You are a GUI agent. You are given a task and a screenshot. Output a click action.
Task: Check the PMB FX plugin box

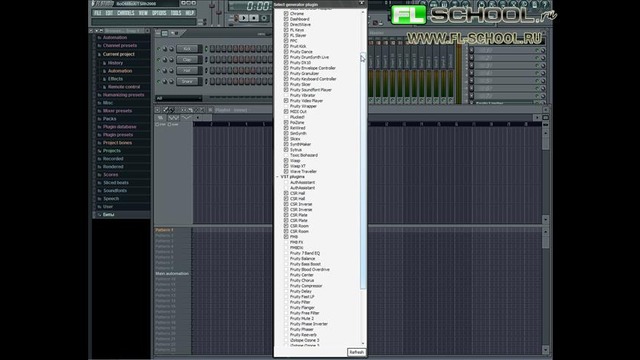click(286, 242)
